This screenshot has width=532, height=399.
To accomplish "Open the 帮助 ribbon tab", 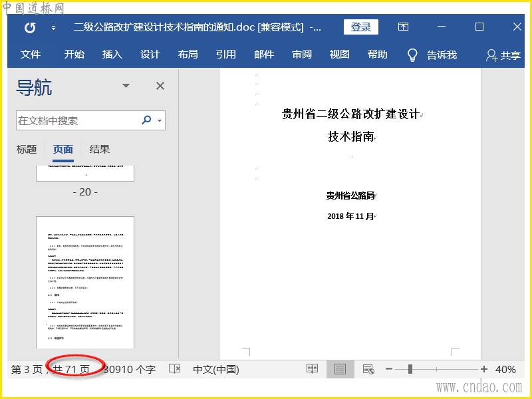I will pyautogui.click(x=378, y=55).
